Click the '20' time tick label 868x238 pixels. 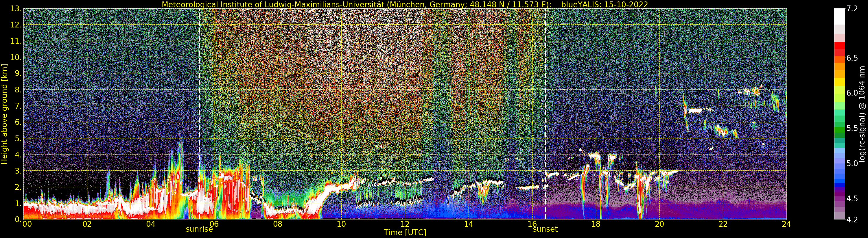[x=659, y=224]
